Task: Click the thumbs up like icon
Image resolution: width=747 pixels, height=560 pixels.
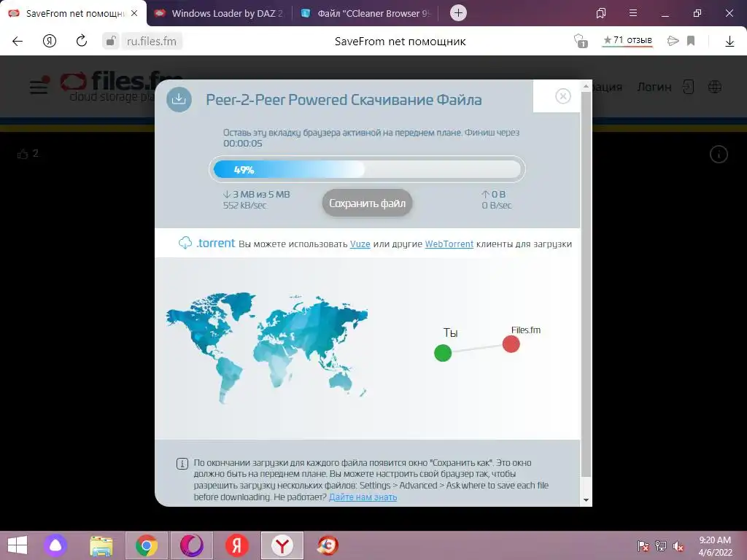Action: coord(23,154)
